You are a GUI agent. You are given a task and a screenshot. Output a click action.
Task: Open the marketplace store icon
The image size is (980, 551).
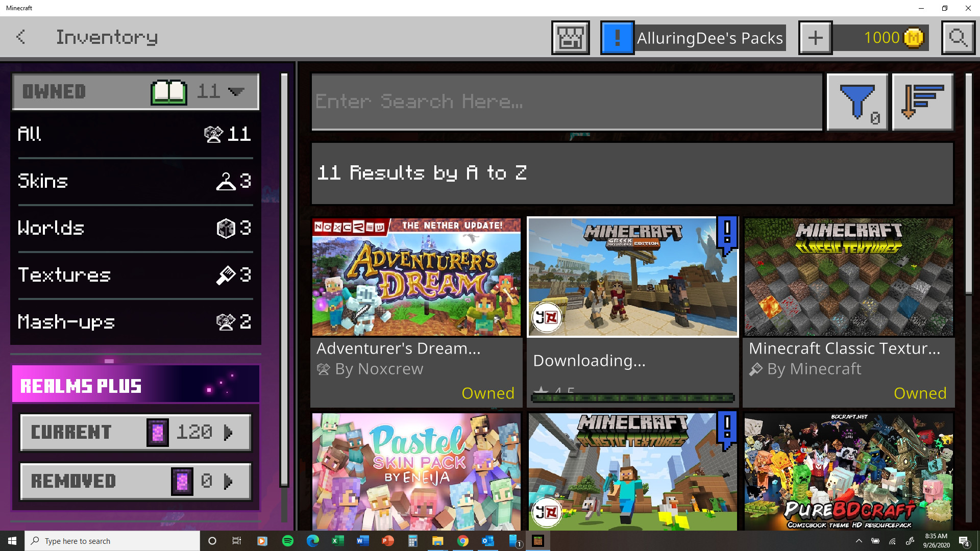pos(570,37)
